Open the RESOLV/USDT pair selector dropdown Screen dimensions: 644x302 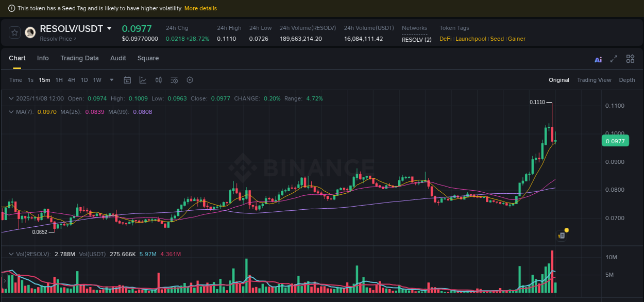click(110, 29)
